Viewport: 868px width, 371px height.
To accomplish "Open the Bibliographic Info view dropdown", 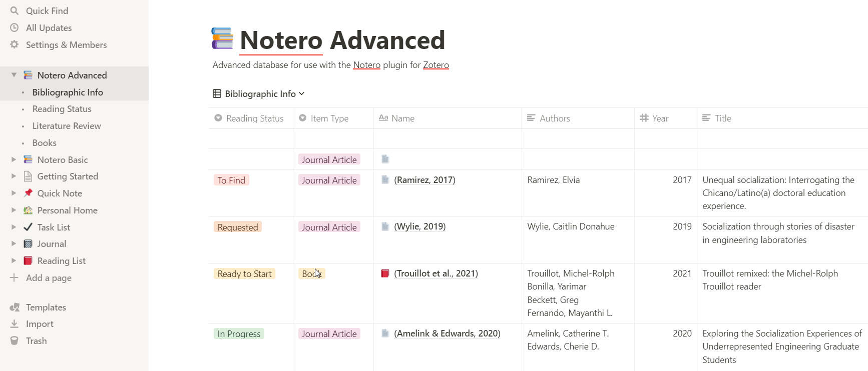I will coord(259,93).
